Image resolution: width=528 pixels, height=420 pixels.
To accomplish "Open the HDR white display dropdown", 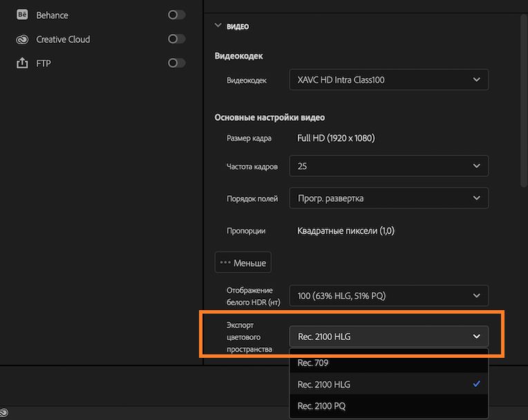I will [x=388, y=296].
